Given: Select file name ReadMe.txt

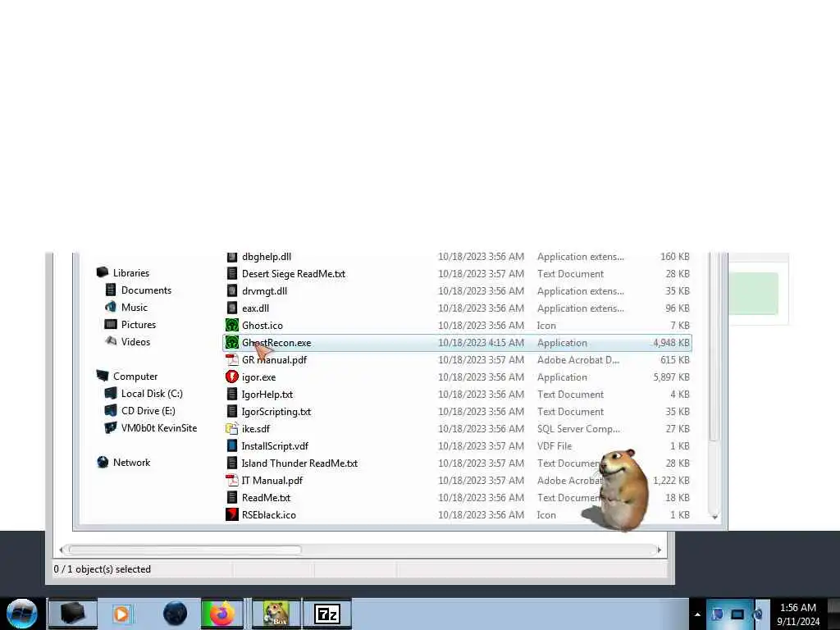Looking at the screenshot, I should (x=266, y=497).
